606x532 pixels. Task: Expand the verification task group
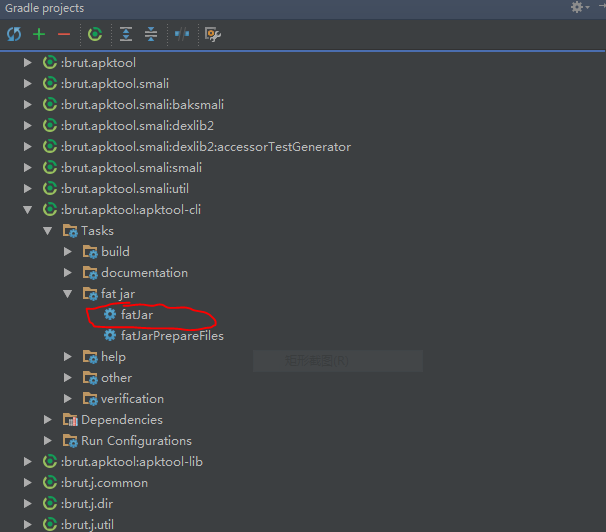point(68,398)
